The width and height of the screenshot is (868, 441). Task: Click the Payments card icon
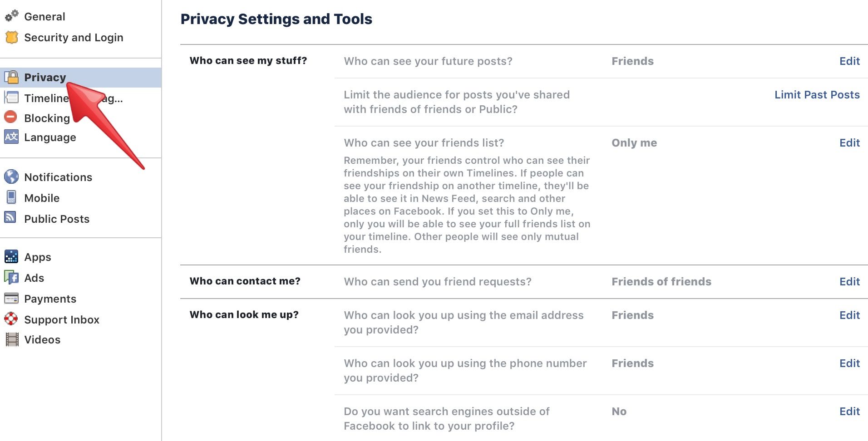tap(11, 298)
